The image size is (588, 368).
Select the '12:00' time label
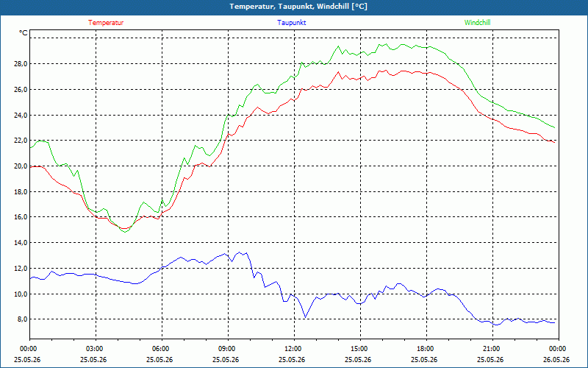(x=294, y=349)
